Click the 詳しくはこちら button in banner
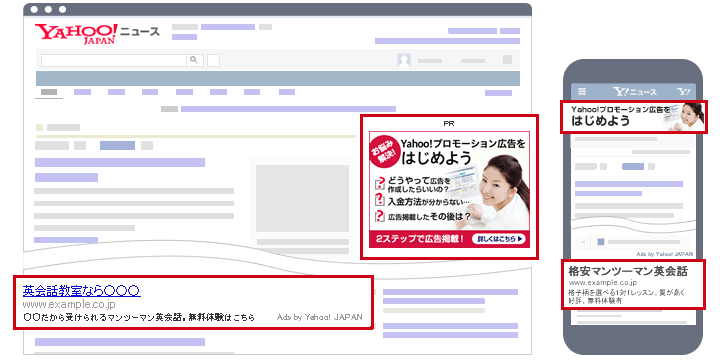Image resolution: width=720 pixels, height=360 pixels. click(498, 239)
